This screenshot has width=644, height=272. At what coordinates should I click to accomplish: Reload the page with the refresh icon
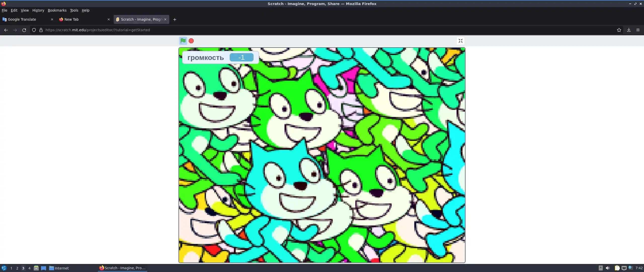tap(24, 30)
